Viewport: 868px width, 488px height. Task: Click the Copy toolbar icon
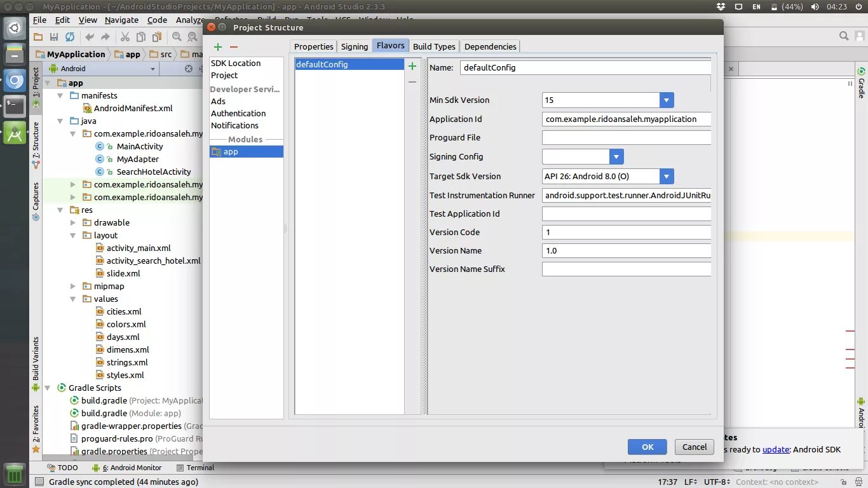(140, 37)
